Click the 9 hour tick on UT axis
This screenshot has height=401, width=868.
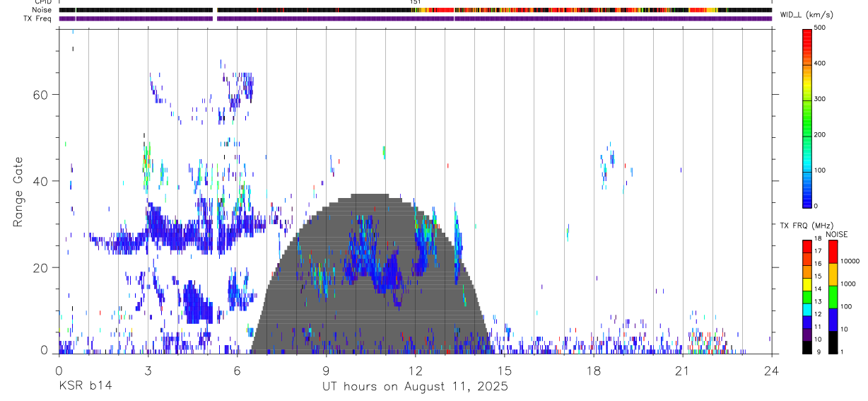[326, 370]
